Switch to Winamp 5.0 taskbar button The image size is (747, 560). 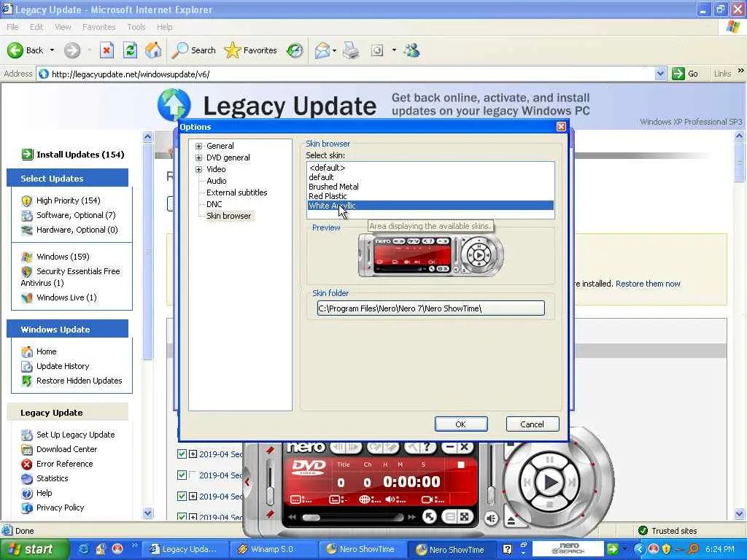coord(273,549)
